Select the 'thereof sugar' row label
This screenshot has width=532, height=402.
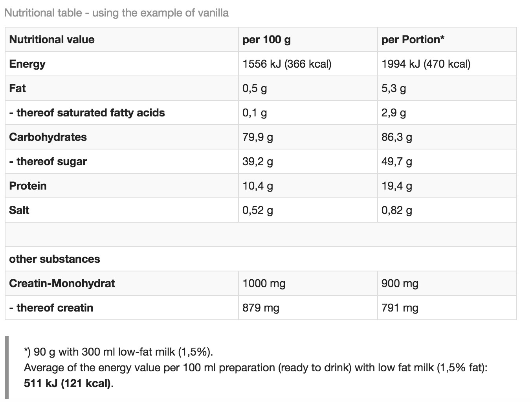pyautogui.click(x=48, y=161)
